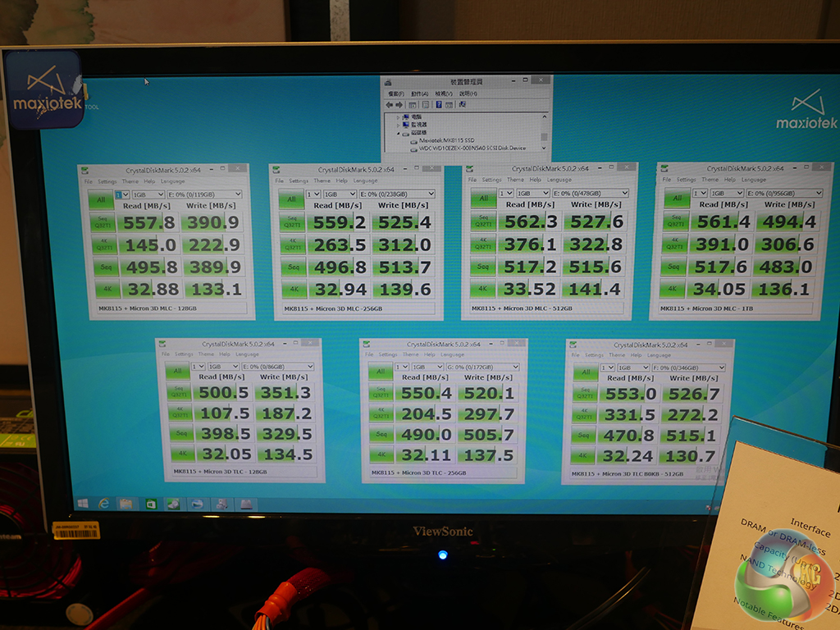Open the view menu (V) in Device Manager
The height and width of the screenshot is (630, 840).
[x=444, y=94]
